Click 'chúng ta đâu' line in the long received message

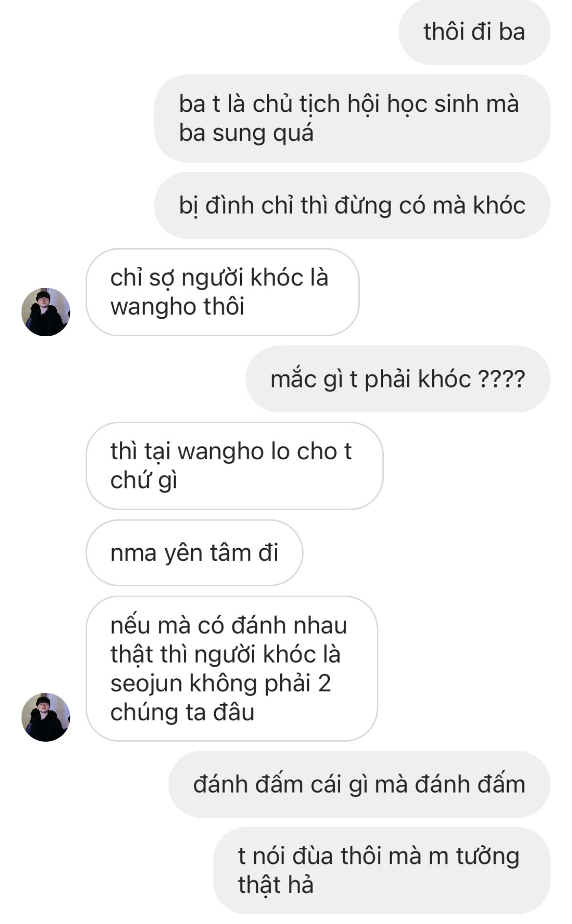click(182, 712)
